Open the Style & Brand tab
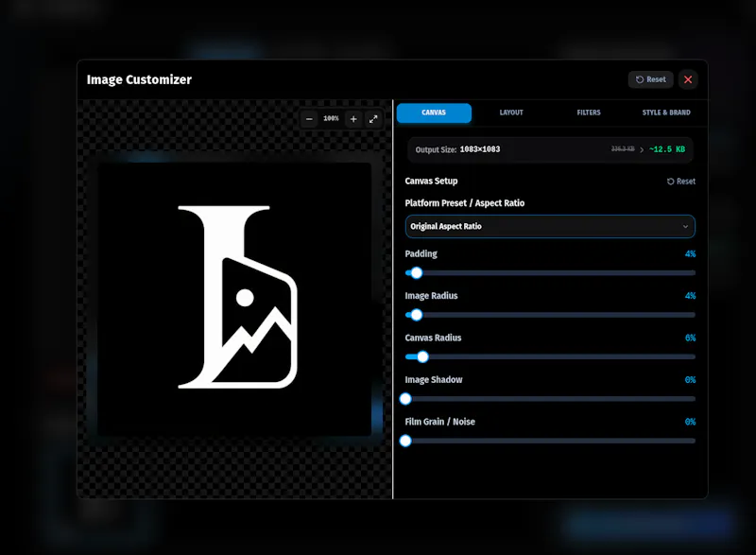Screen dimensions: 756x555 pyautogui.click(x=666, y=113)
